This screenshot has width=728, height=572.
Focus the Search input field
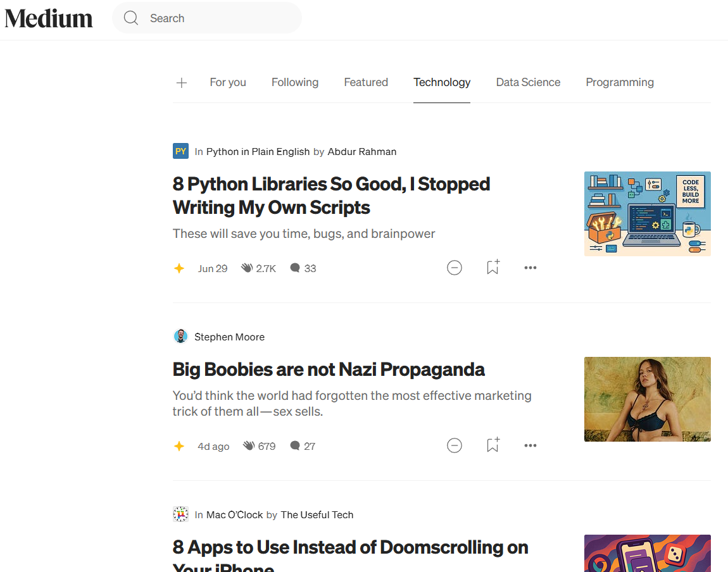[x=207, y=18]
